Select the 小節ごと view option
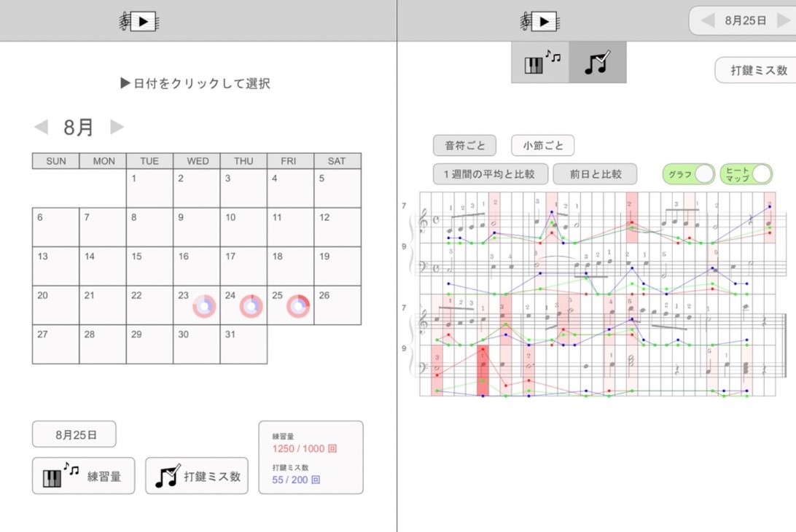This screenshot has height=532, width=796. click(x=542, y=145)
